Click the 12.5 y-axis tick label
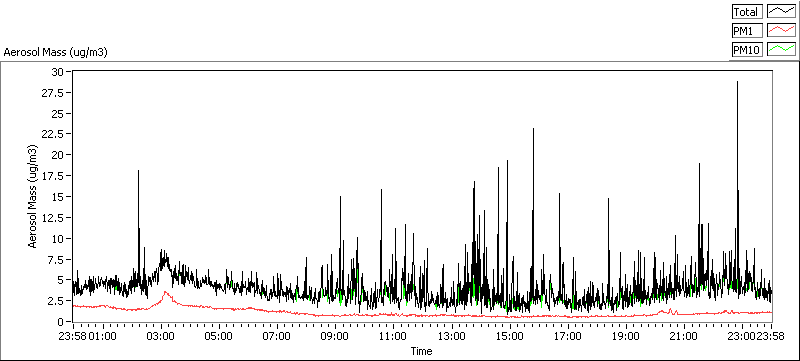The image size is (800, 361). [x=54, y=218]
